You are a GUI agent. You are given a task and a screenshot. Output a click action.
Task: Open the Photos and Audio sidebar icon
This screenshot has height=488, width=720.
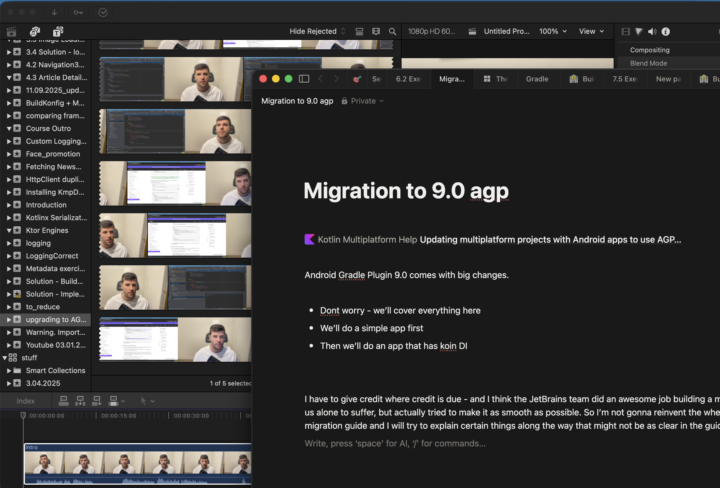pos(34,31)
